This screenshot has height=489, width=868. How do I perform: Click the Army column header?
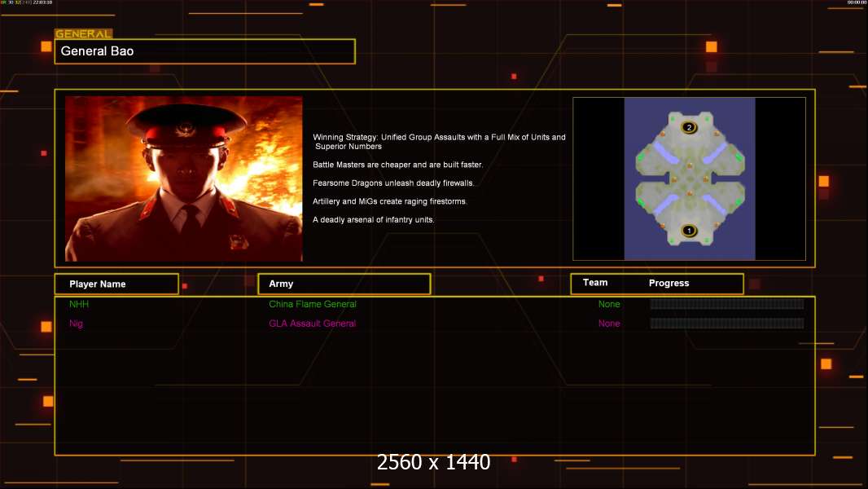pos(344,284)
